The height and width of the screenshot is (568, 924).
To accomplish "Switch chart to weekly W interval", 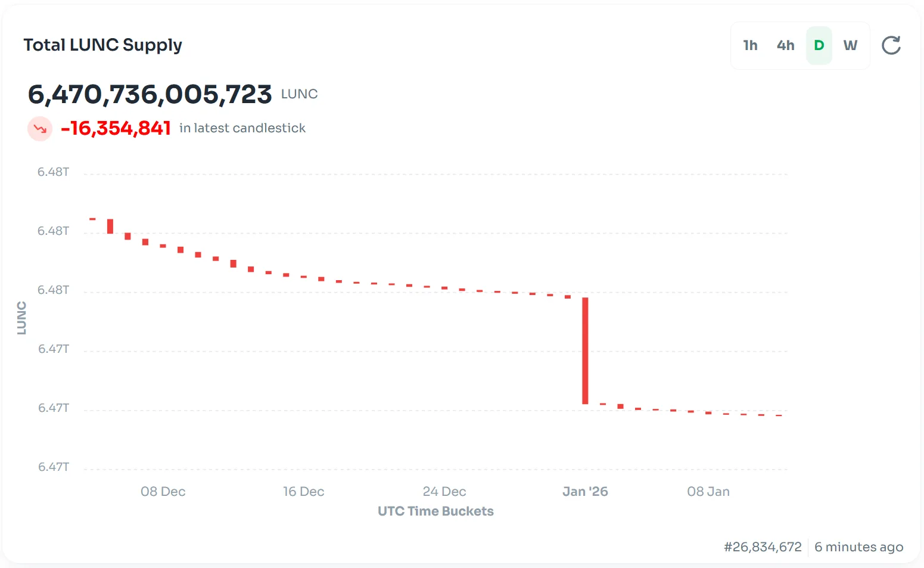I will pos(850,45).
